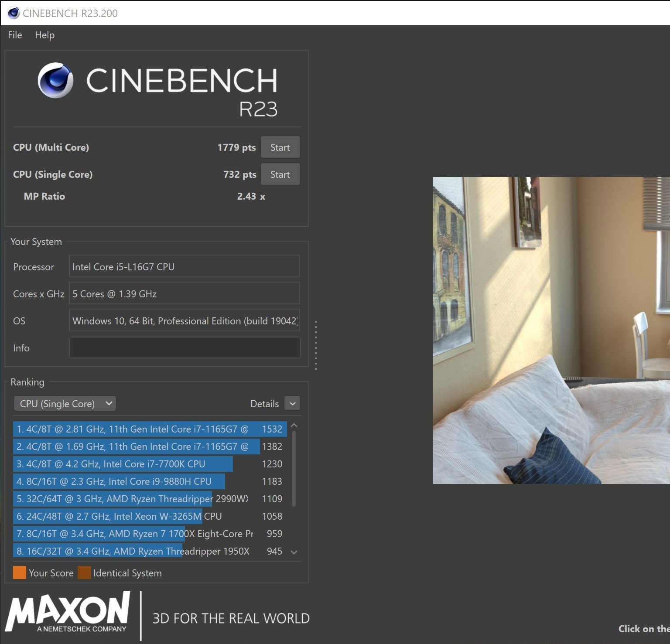The height and width of the screenshot is (644, 670).
Task: Click the Cores x GHz field
Action: click(x=185, y=294)
